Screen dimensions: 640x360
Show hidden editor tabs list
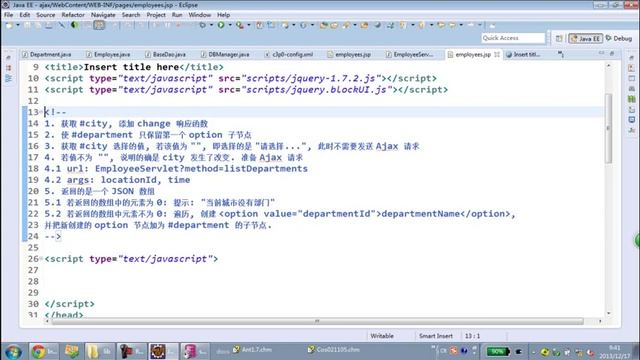[x=561, y=54]
